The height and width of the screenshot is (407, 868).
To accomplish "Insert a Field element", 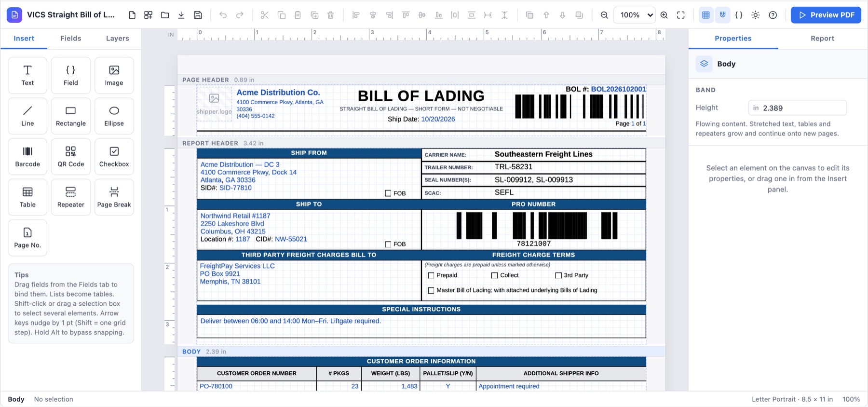I will point(71,75).
